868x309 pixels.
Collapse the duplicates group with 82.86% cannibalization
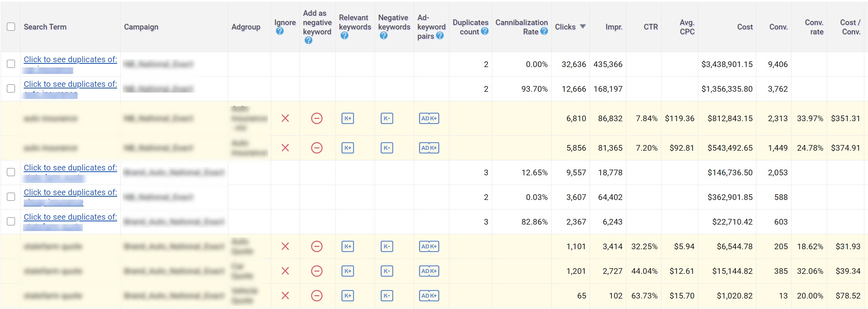pos(70,217)
